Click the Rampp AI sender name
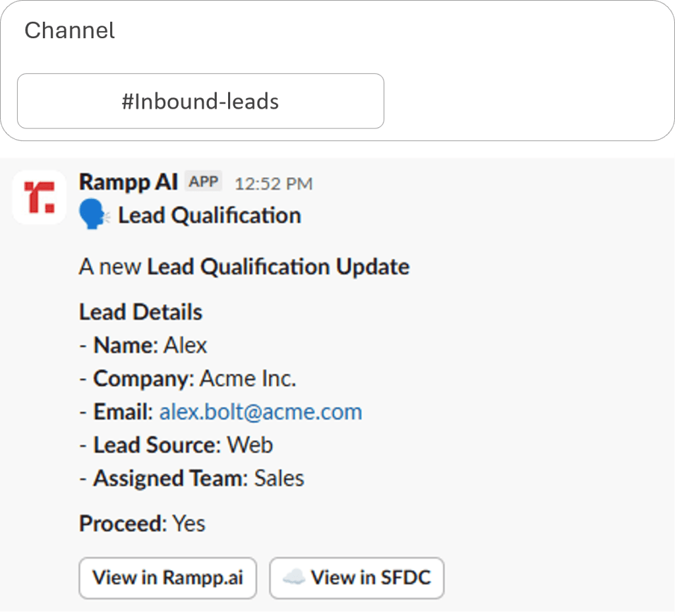This screenshot has width=675, height=616. [x=129, y=182]
